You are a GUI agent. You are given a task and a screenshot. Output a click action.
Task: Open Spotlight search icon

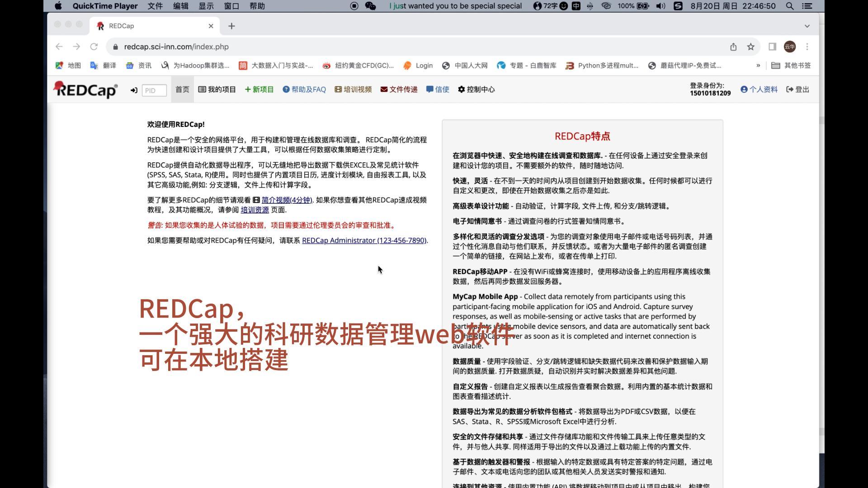790,6
